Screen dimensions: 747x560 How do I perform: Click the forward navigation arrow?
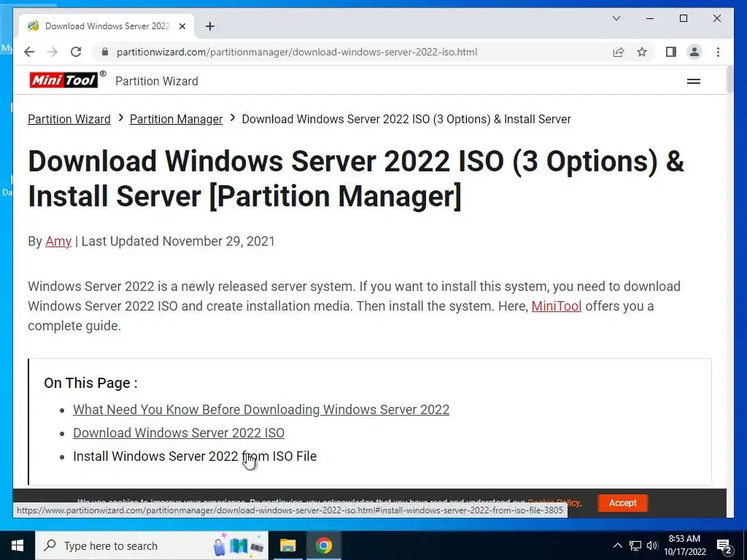click(x=53, y=52)
